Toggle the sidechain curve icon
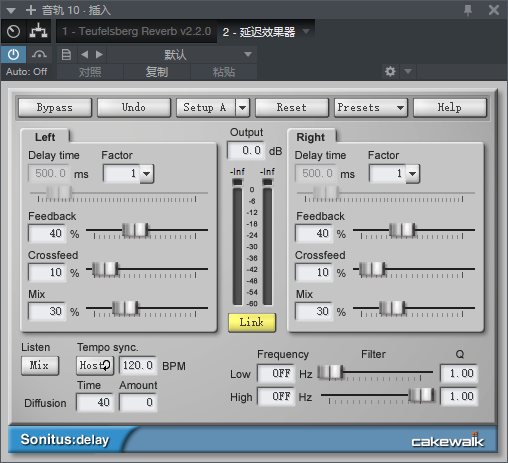The height and width of the screenshot is (463, 508). coord(39,54)
